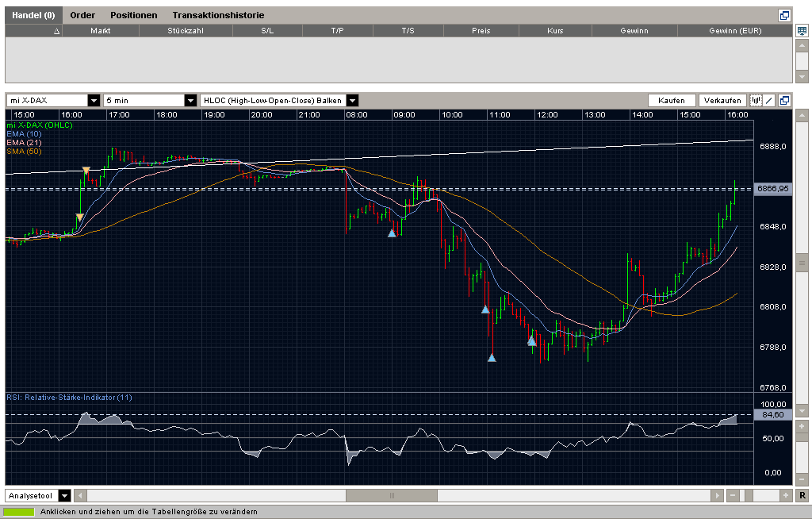
Task: Click chart vertical scrollbar down arrow
Action: tap(802, 411)
